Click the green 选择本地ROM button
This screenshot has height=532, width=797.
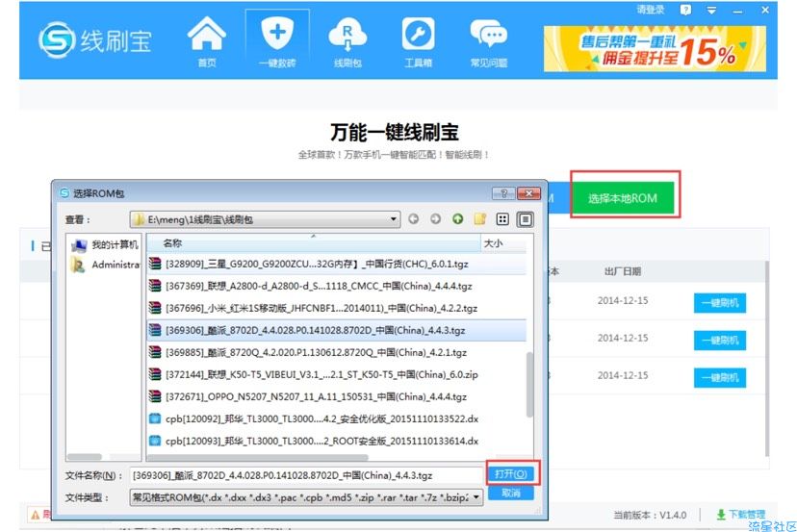[x=623, y=198]
